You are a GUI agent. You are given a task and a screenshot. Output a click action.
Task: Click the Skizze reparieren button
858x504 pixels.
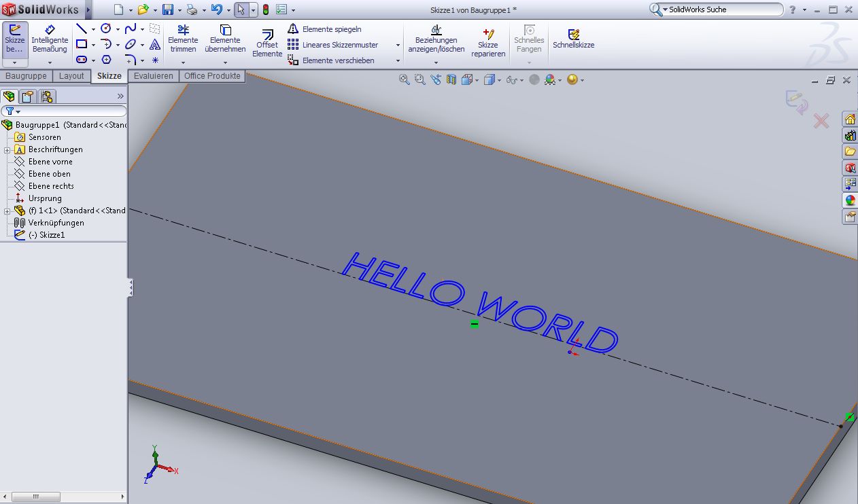[x=488, y=42]
